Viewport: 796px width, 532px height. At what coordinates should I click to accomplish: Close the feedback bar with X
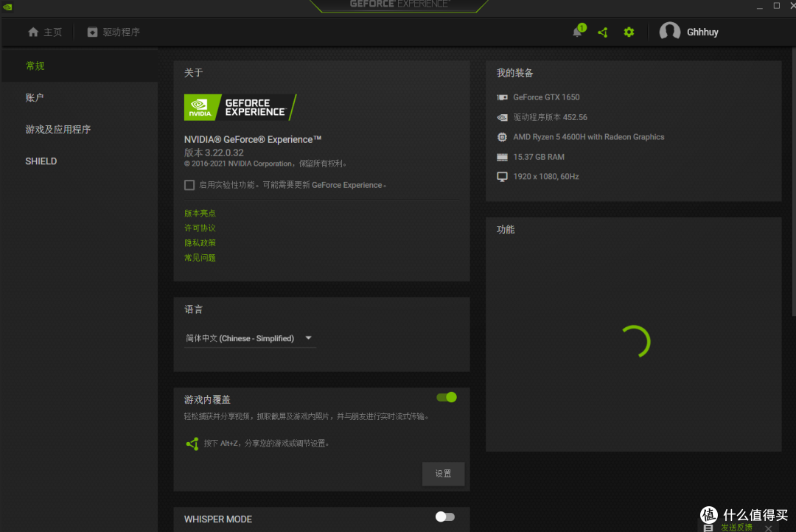pos(769,528)
